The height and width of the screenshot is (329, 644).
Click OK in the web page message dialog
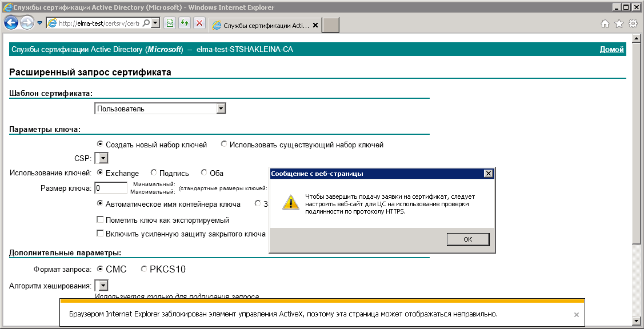(467, 239)
